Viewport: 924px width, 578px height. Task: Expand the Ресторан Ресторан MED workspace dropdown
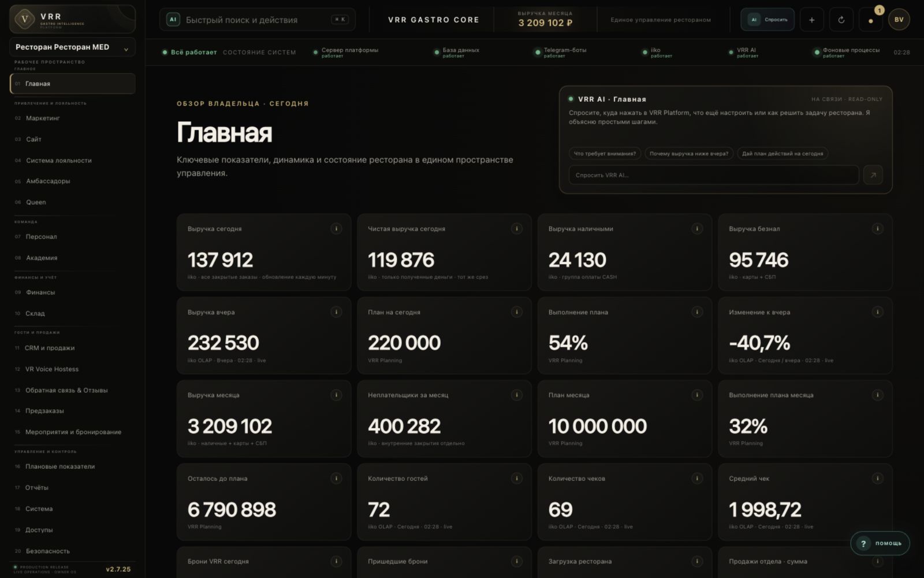click(73, 47)
